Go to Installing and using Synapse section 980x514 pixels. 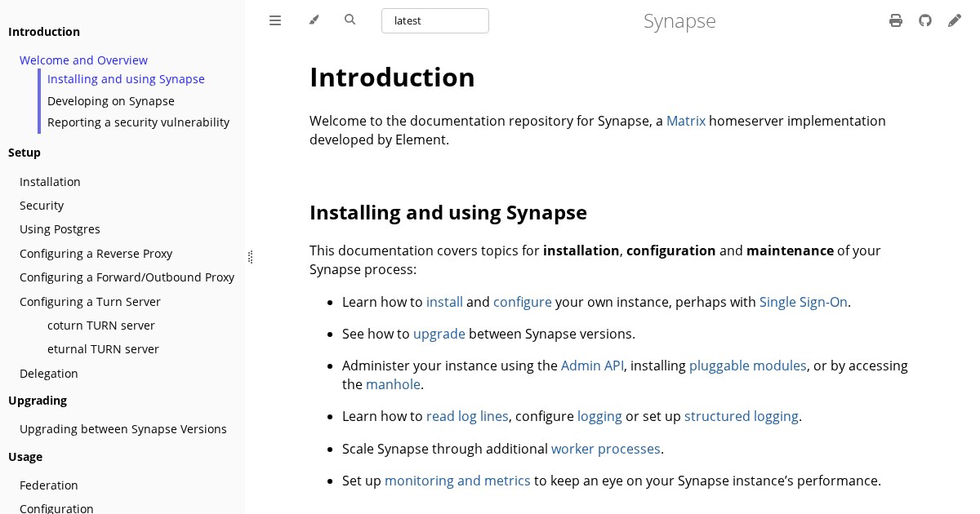pos(126,79)
